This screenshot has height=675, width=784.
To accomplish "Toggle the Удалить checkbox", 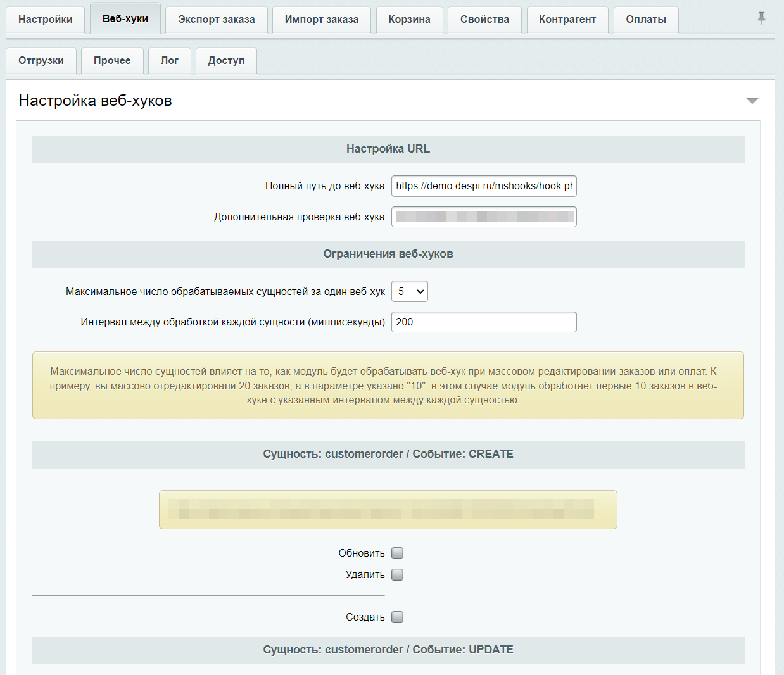I will coord(397,575).
